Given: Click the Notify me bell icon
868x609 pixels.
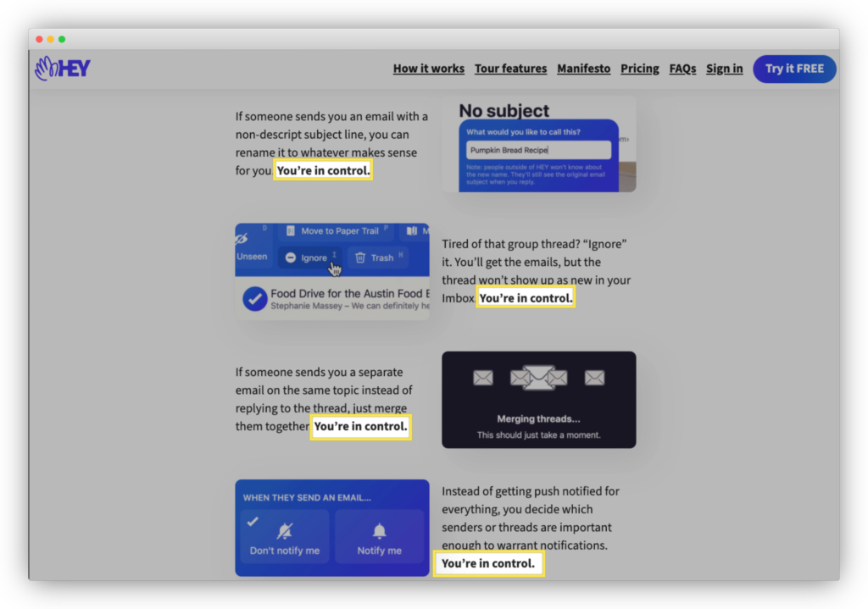Looking at the screenshot, I should [379, 531].
